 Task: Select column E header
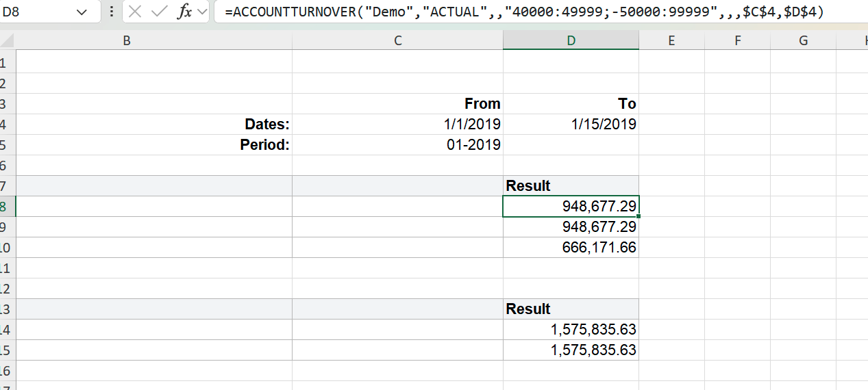[671, 41]
